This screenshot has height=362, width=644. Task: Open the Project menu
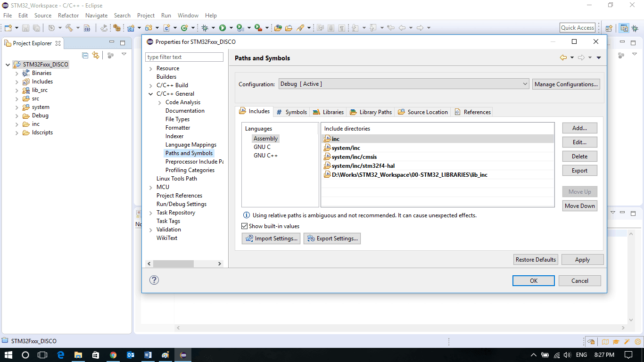point(146,16)
